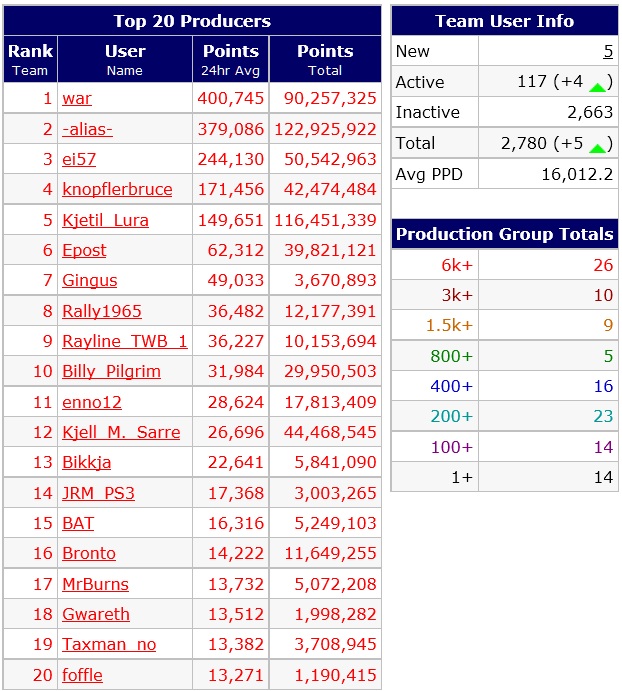This screenshot has width=622, height=691.
Task: Click the Epost user link
Action: pyautogui.click(x=84, y=250)
